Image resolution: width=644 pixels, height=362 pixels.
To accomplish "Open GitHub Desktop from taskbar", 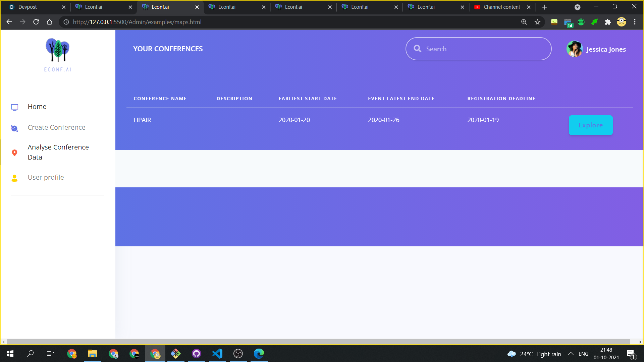I will pyautogui.click(x=197, y=354).
